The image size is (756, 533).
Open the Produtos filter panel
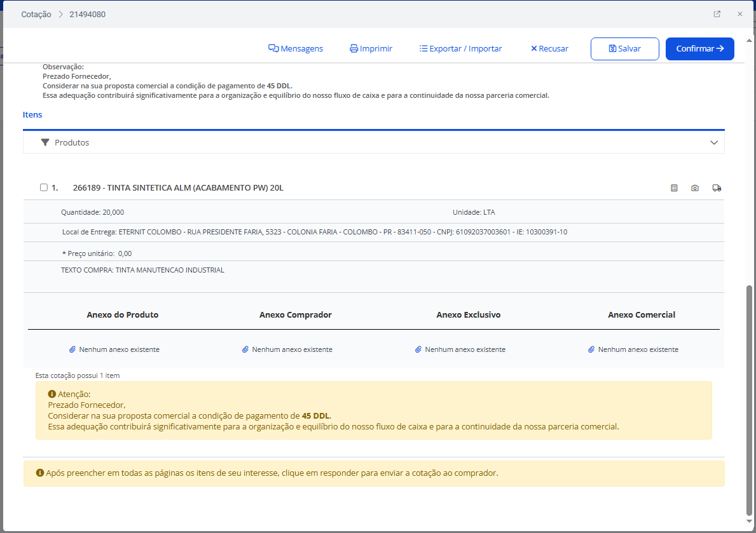tap(72, 143)
